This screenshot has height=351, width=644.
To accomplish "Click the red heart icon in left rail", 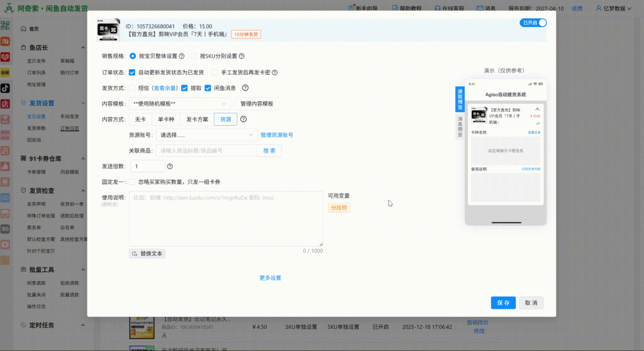I will pos(5,57).
